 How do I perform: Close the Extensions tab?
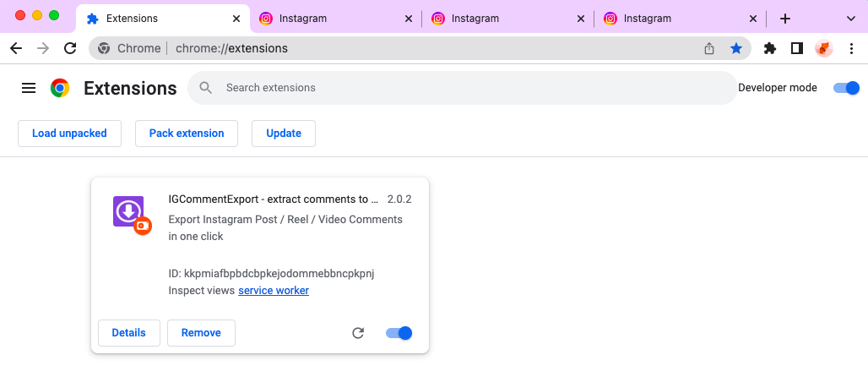(236, 19)
